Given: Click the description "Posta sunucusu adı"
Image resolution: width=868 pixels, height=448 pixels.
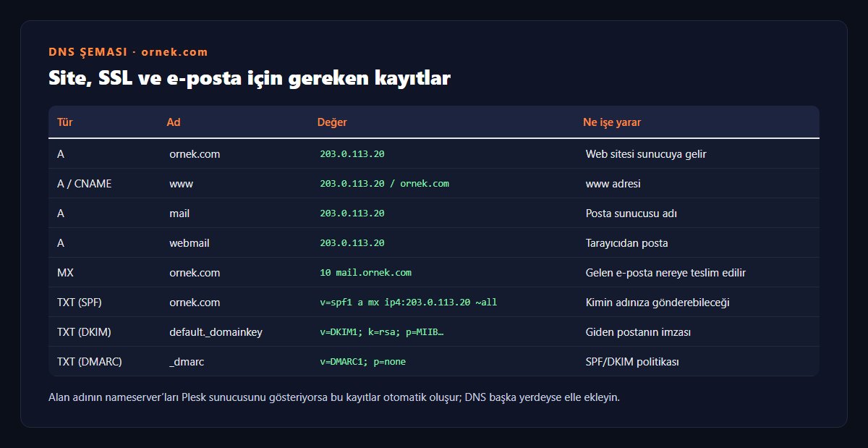Looking at the screenshot, I should pyautogui.click(x=631, y=214).
